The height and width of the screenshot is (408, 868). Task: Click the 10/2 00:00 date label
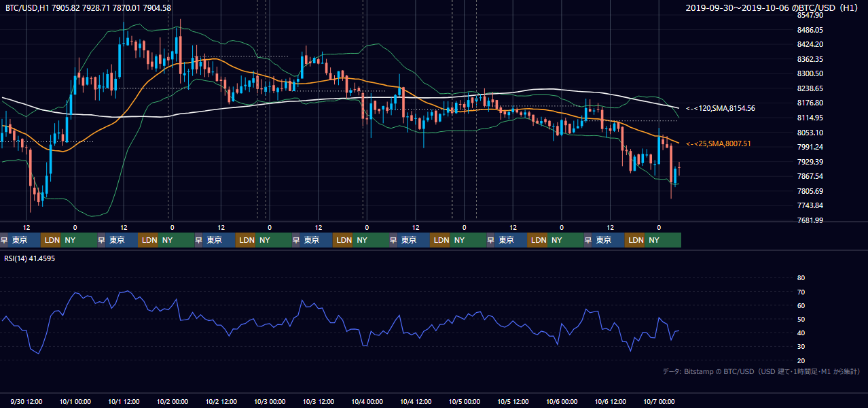[x=173, y=401]
